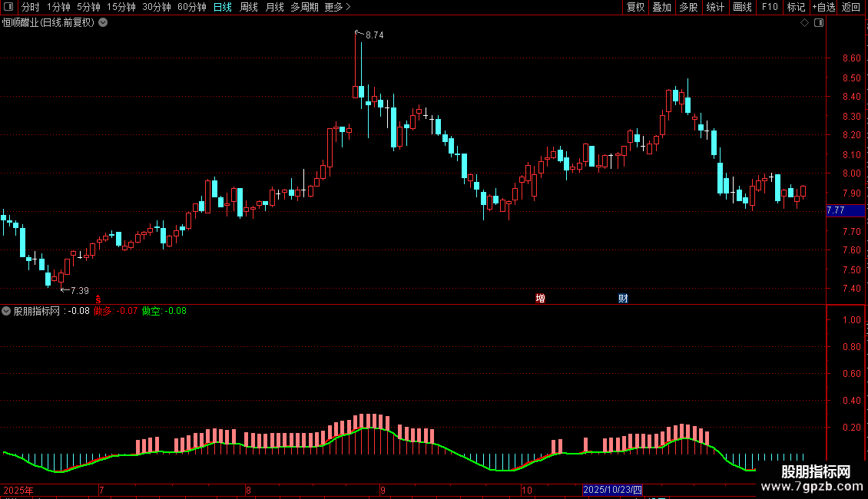Select the 60分钟 period
Viewport: 868px width, 499px height.
click(191, 7)
